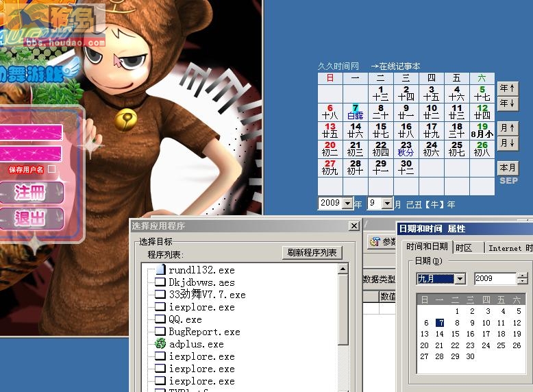Image resolution: width=533 pixels, height=392 pixels.
Task: Click the 数值 column header
Action: (388, 297)
